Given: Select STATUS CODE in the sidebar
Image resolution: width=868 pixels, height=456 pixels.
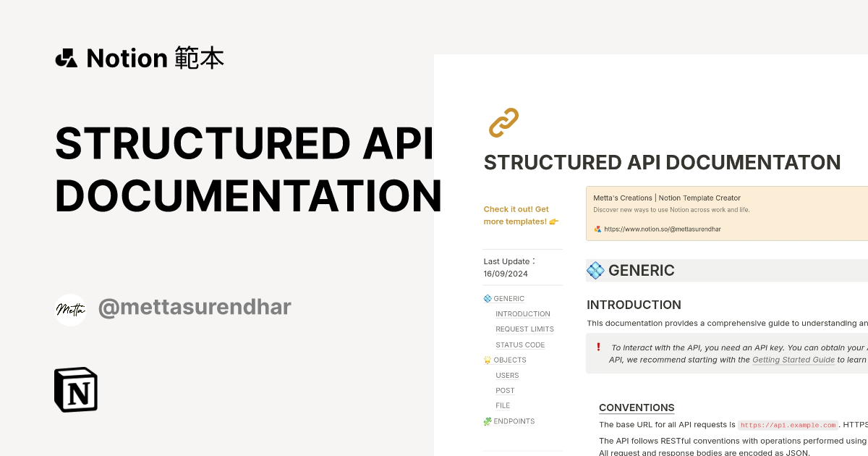Looking at the screenshot, I should (519, 345).
